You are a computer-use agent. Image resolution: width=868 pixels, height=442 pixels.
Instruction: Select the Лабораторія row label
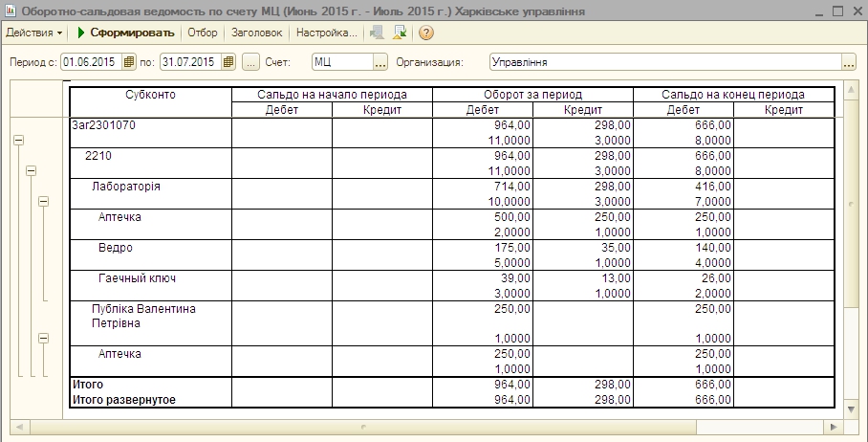125,187
